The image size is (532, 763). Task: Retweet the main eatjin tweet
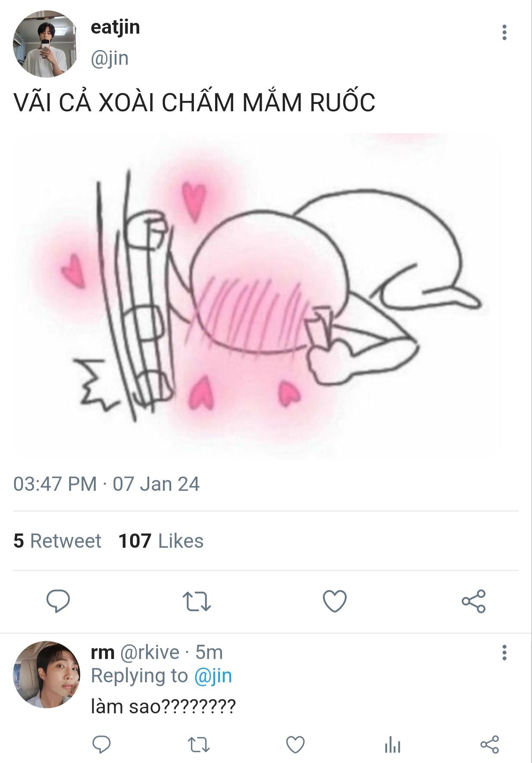point(197,601)
